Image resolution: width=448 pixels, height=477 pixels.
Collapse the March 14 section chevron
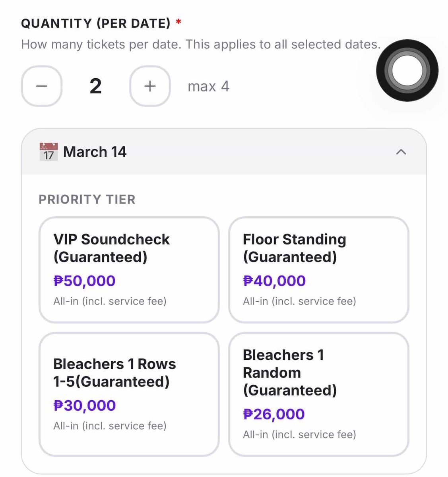[401, 152]
